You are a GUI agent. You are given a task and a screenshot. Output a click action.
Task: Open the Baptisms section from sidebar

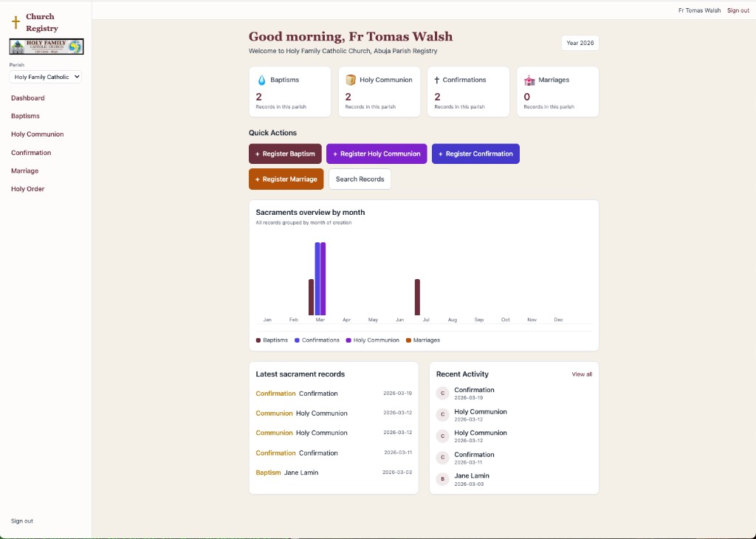(25, 116)
